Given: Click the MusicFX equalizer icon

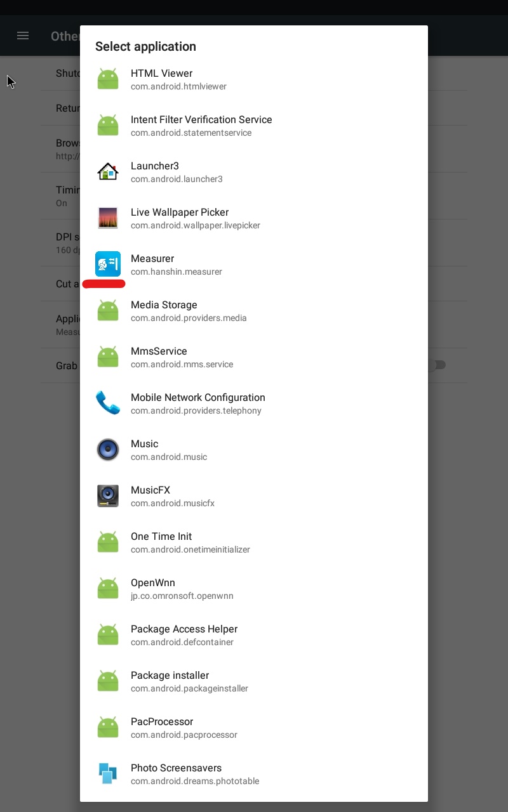Looking at the screenshot, I should pos(108,496).
